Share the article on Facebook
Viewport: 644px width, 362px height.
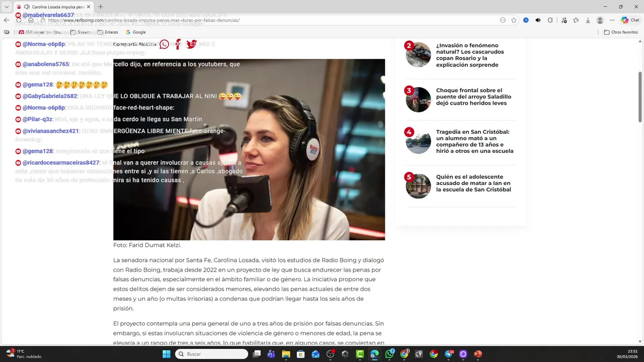[x=178, y=44]
